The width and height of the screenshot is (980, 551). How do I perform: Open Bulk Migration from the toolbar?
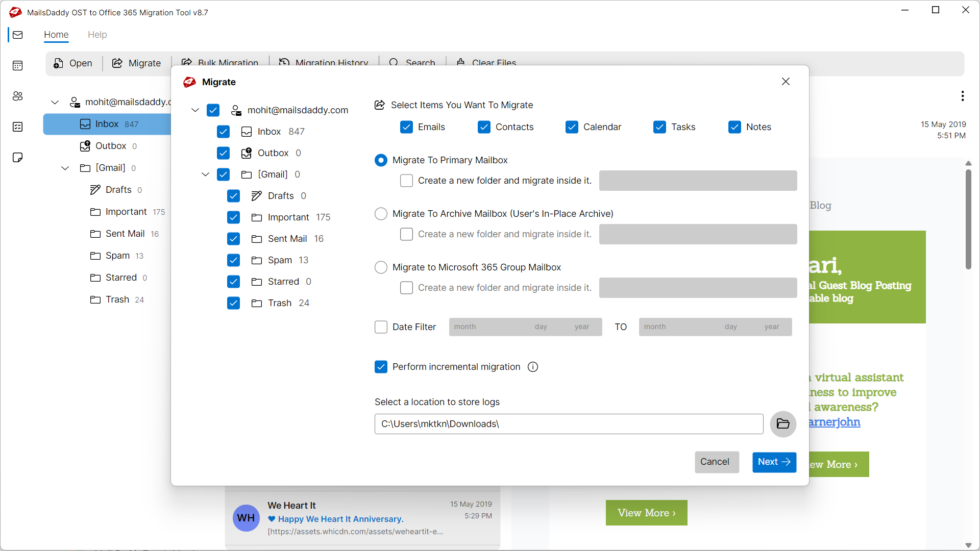pyautogui.click(x=219, y=62)
